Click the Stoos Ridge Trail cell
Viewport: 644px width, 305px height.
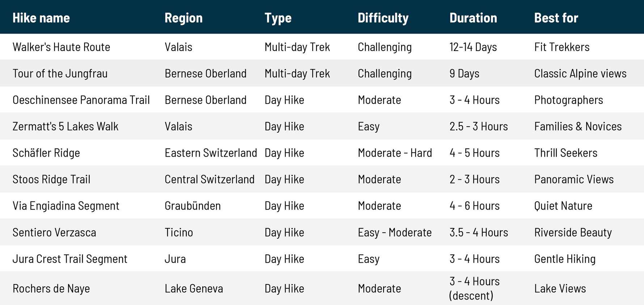[x=51, y=179]
